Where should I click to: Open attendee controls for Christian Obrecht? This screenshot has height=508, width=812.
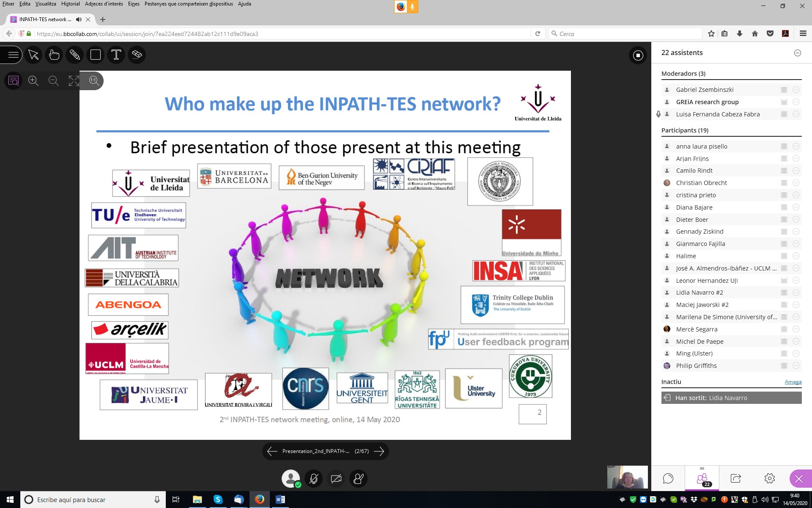coord(796,183)
